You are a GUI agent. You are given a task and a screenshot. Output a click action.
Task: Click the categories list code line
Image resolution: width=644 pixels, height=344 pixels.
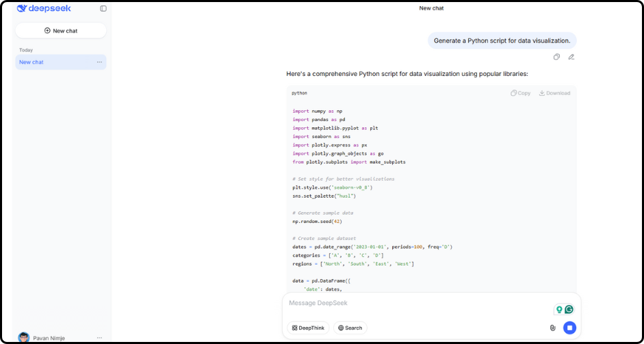338,255
